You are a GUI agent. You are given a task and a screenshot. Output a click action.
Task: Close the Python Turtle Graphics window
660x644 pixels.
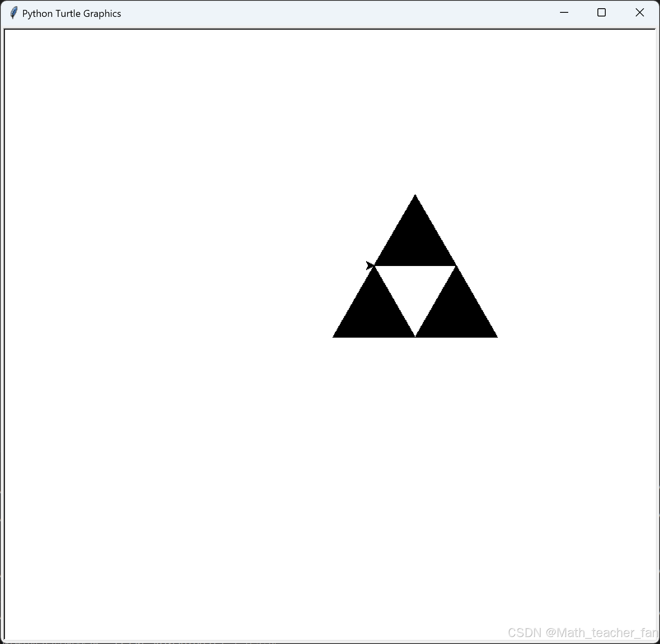[x=640, y=12]
